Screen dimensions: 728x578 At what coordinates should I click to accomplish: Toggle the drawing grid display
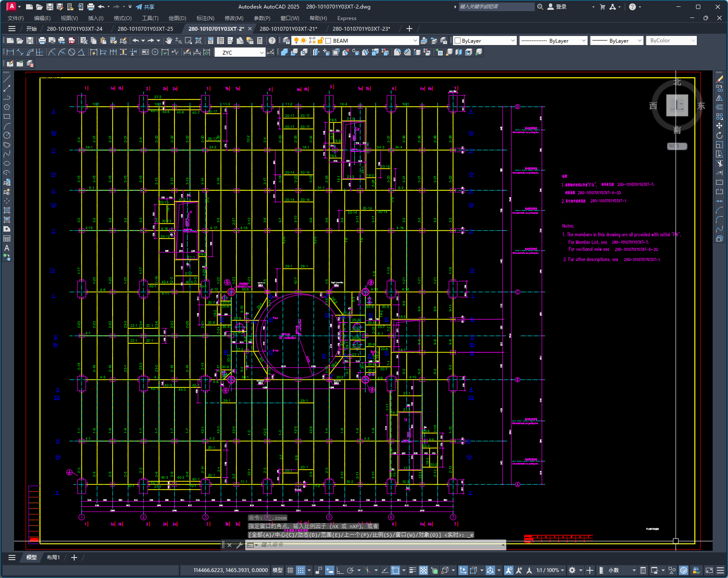tap(290, 570)
